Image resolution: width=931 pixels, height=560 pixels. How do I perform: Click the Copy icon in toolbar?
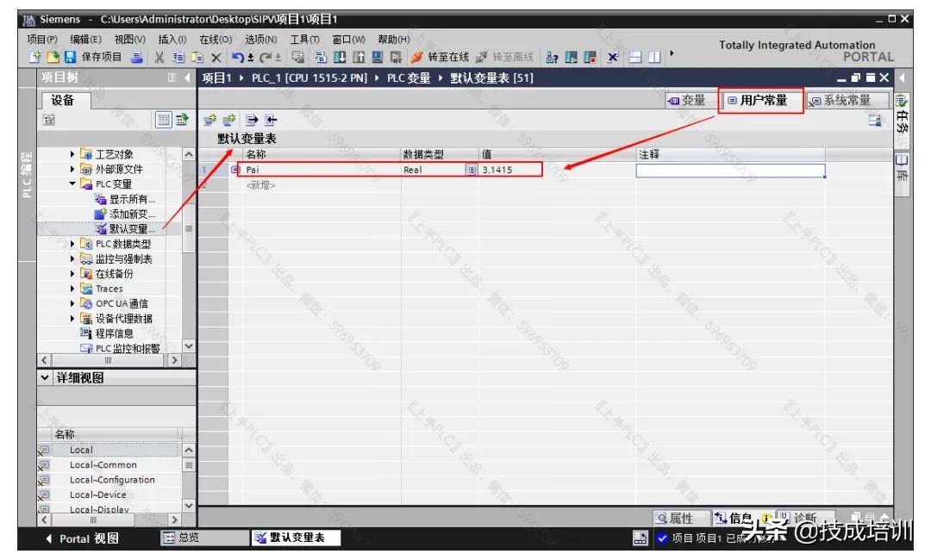178,57
